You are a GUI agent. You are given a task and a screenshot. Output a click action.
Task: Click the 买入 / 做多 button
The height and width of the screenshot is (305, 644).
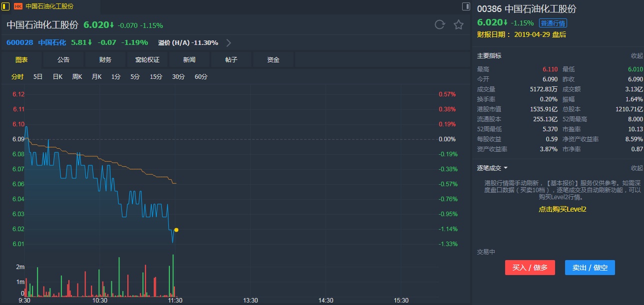point(530,268)
